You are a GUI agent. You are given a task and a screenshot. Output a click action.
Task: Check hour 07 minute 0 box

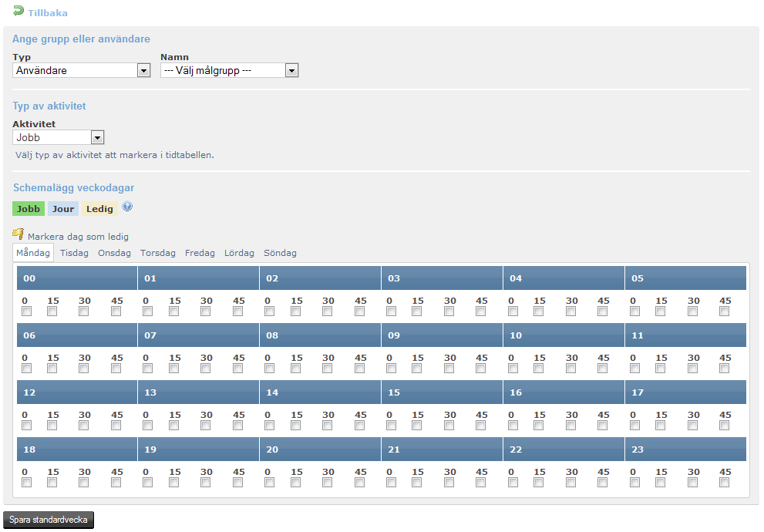pyautogui.click(x=148, y=369)
